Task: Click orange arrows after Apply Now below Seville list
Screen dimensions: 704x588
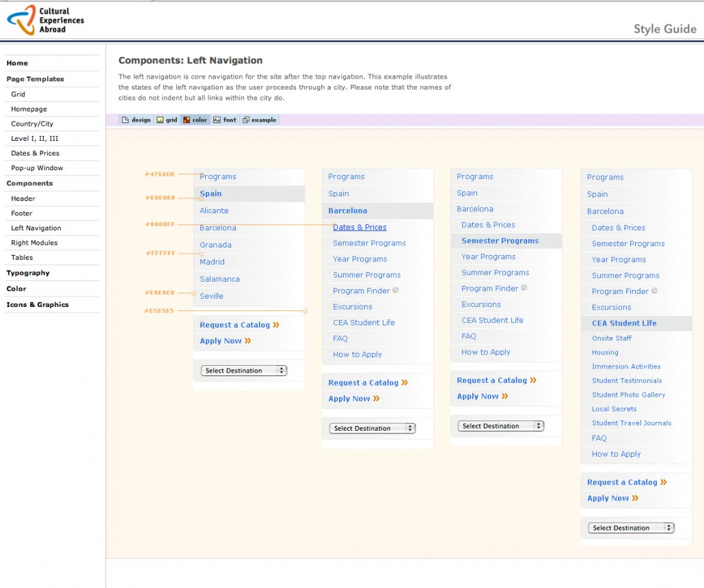Action: (x=248, y=340)
